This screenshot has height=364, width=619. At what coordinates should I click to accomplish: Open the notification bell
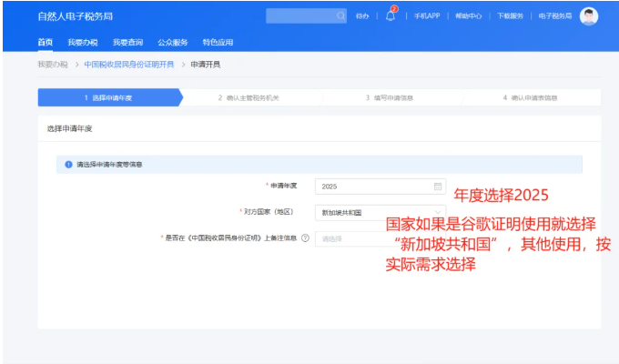pos(391,16)
